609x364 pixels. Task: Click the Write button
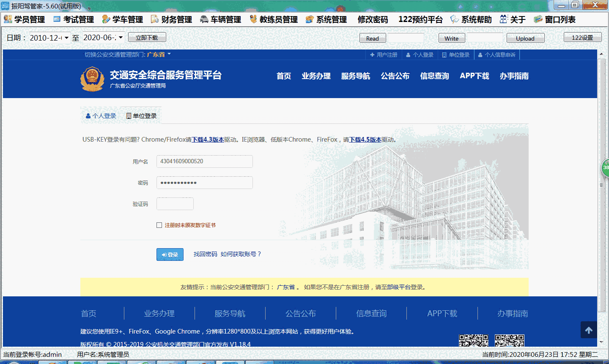(452, 38)
